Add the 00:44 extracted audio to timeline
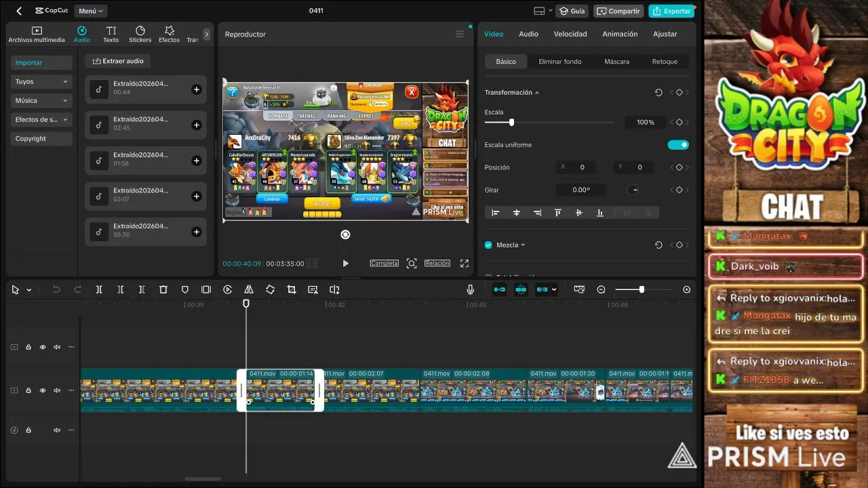Image resolution: width=868 pixels, height=488 pixels. 197,89
